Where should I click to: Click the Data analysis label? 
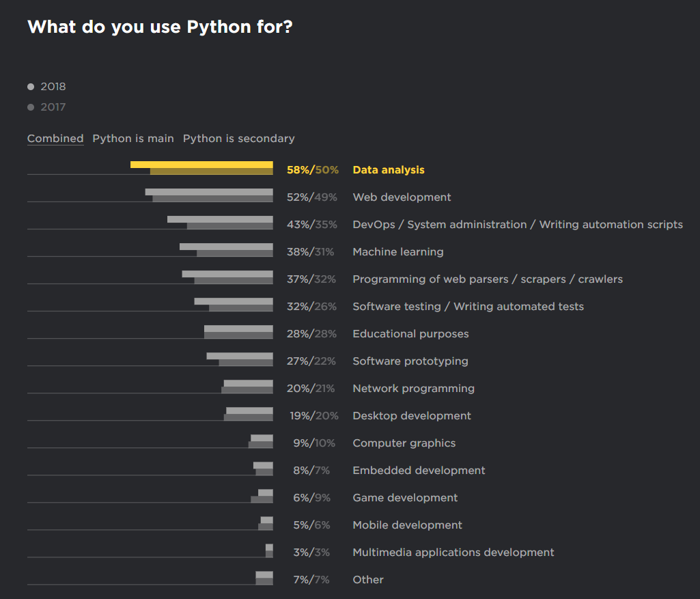click(388, 170)
